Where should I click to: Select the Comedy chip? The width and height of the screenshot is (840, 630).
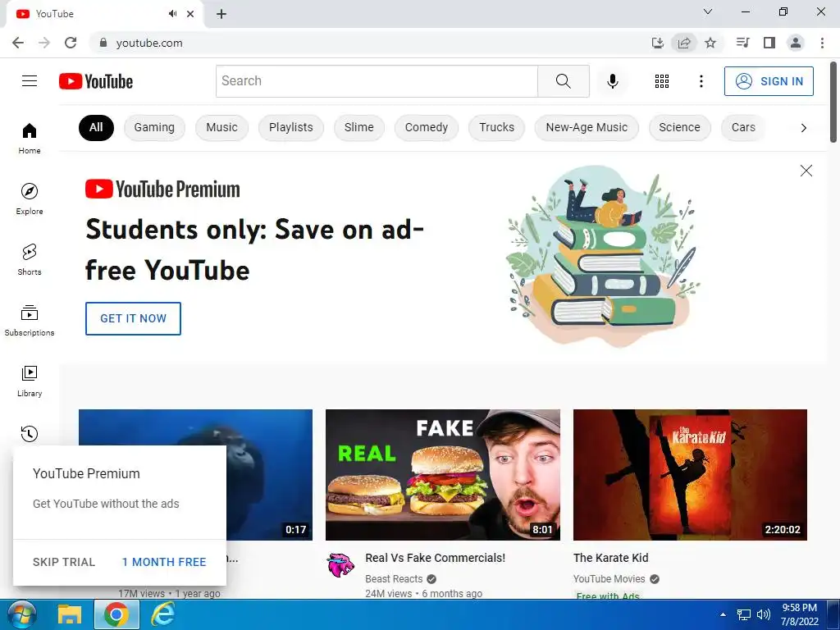pyautogui.click(x=427, y=127)
